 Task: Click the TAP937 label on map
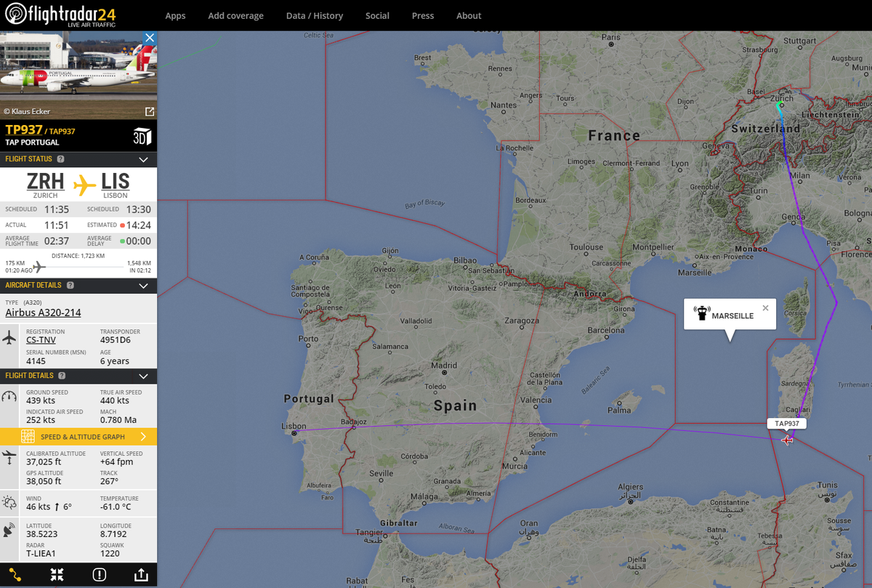(787, 424)
